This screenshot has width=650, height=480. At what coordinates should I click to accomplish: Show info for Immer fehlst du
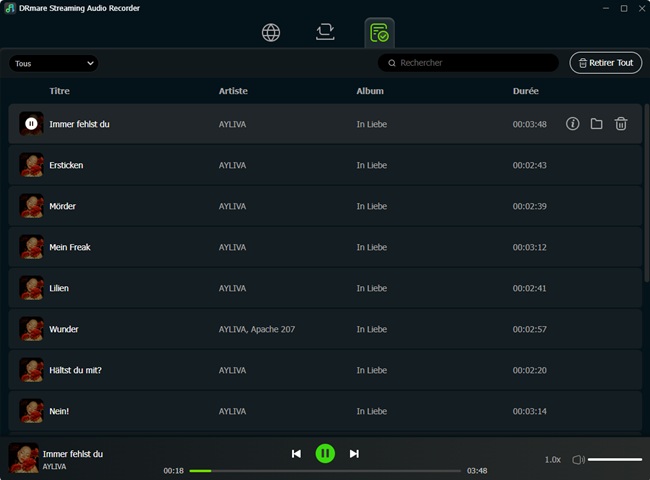[572, 124]
